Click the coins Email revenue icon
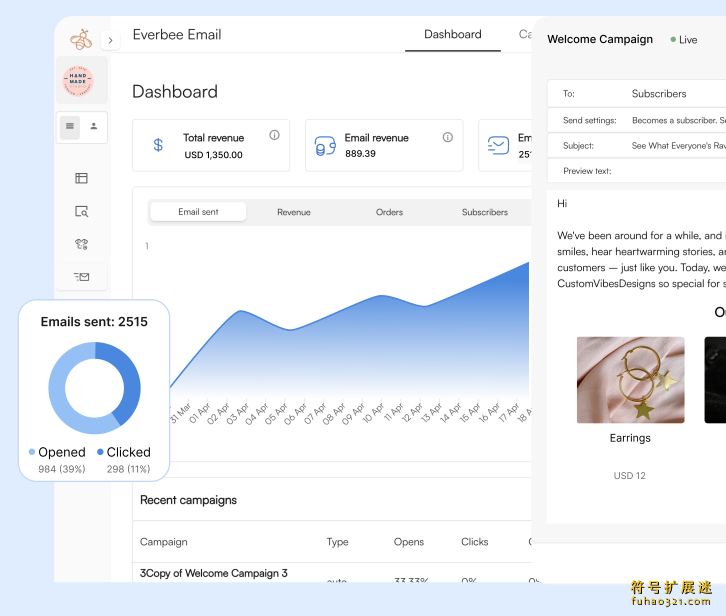This screenshot has width=726, height=616. [325, 146]
